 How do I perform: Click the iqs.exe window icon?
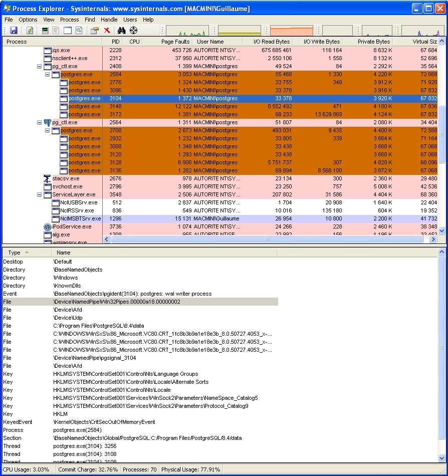[47, 51]
